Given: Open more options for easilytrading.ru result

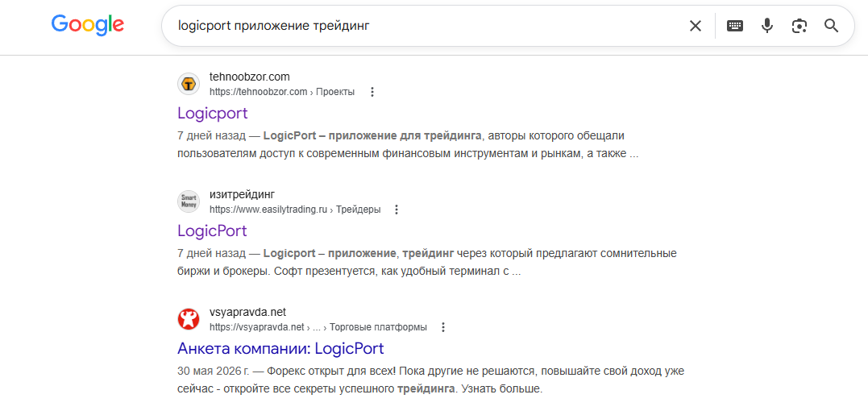Looking at the screenshot, I should pos(396,210).
